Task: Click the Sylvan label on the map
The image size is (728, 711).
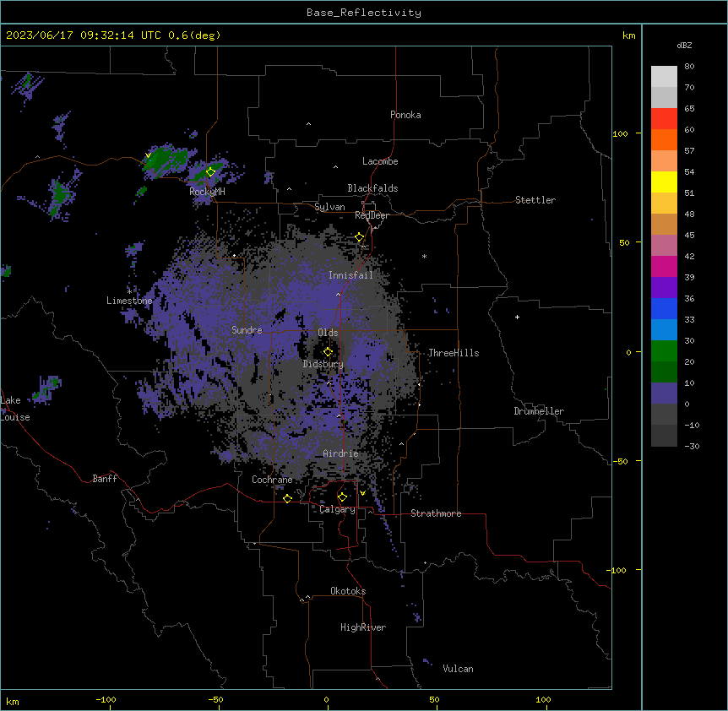Action: 329,207
